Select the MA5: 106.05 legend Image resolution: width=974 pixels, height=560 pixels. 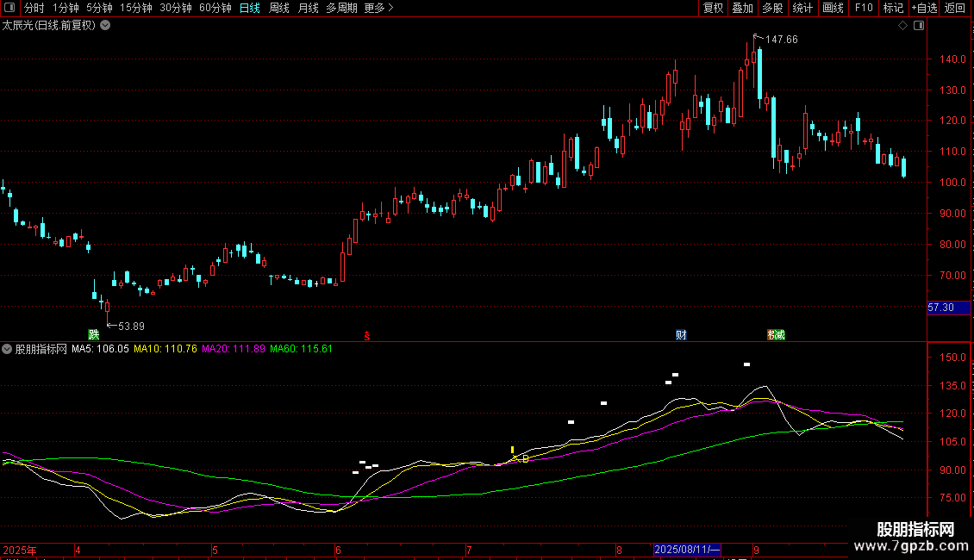tap(100, 349)
